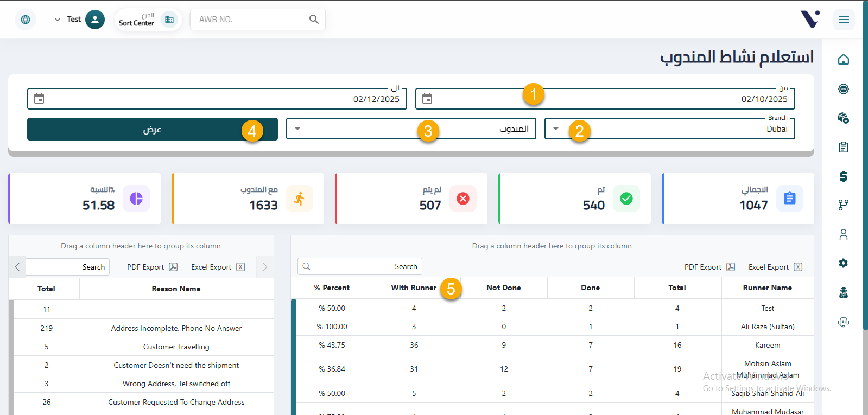Sort by the % Percent column header
Image resolution: width=868 pixels, height=415 pixels.
(x=332, y=288)
